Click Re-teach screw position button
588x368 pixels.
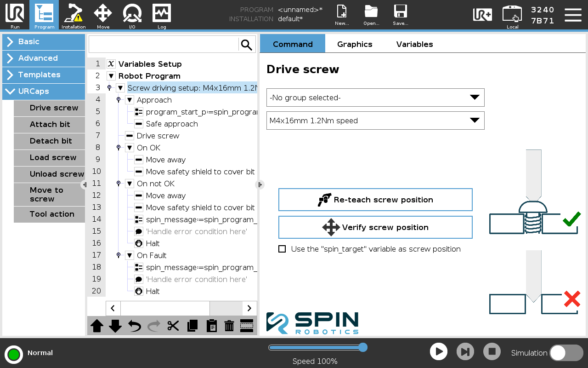pyautogui.click(x=375, y=200)
